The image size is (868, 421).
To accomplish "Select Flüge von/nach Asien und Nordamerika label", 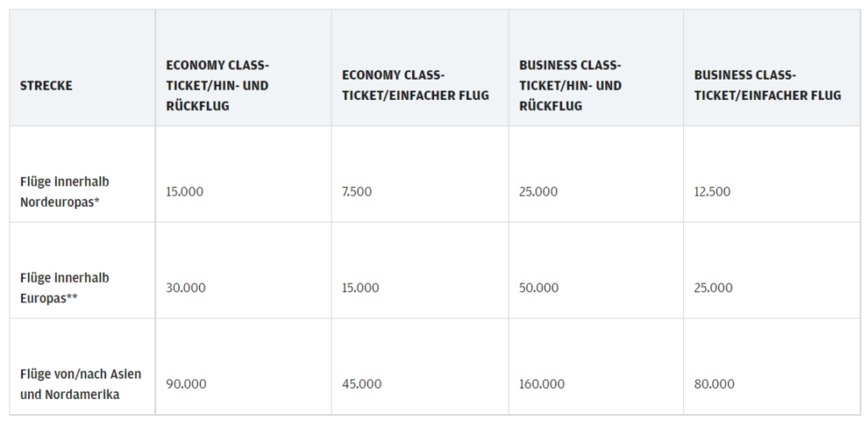I will coord(81,385).
